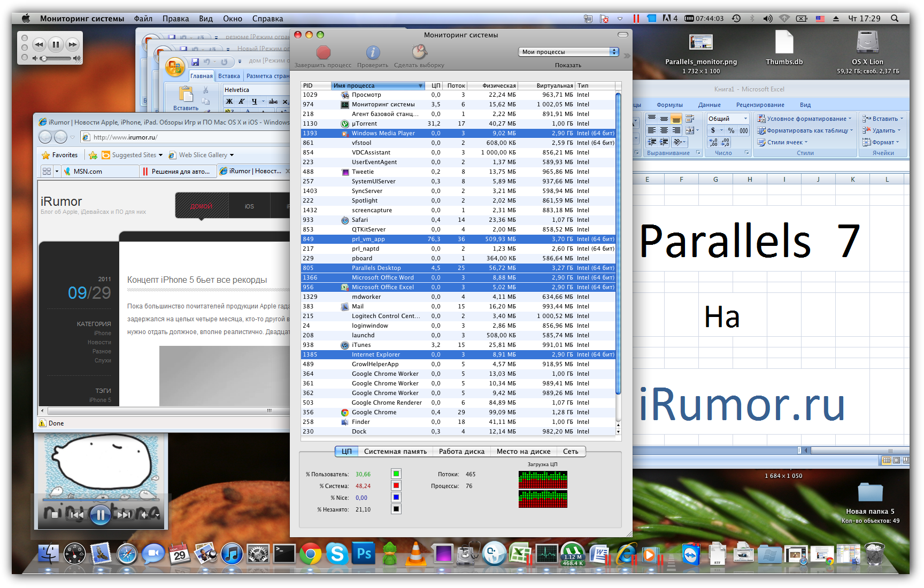Toggle bold Ж in the Word ribbon
The height and width of the screenshot is (588, 924).
[229, 101]
